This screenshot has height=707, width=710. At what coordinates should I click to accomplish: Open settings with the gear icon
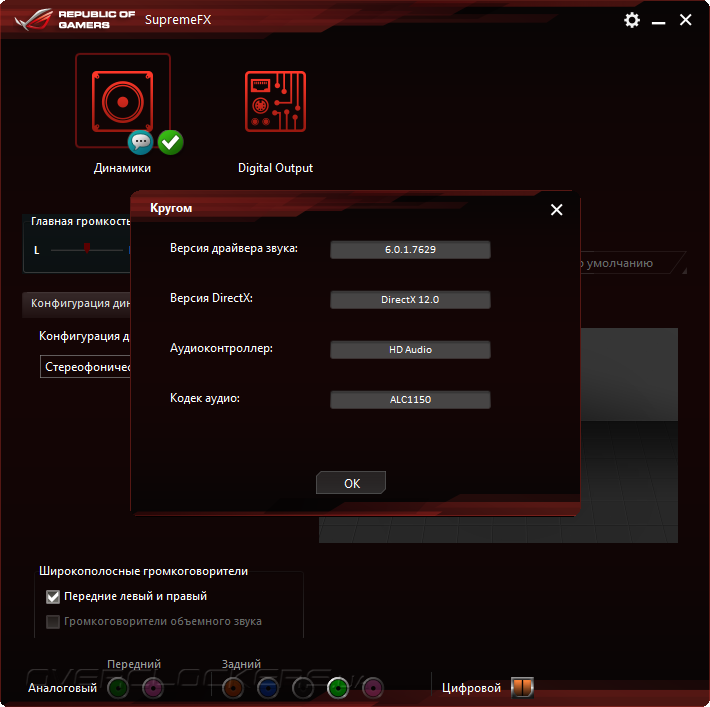tap(632, 20)
